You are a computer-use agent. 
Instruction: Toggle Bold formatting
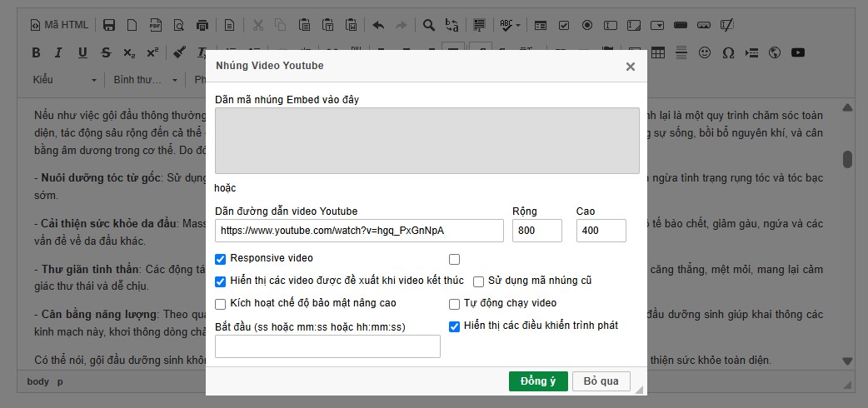(x=36, y=52)
